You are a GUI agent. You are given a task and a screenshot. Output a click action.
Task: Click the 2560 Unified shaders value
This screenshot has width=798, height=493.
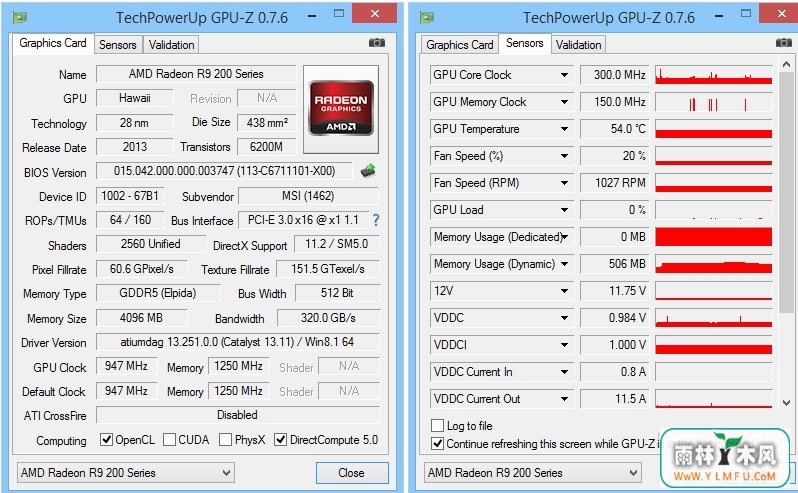click(x=151, y=244)
